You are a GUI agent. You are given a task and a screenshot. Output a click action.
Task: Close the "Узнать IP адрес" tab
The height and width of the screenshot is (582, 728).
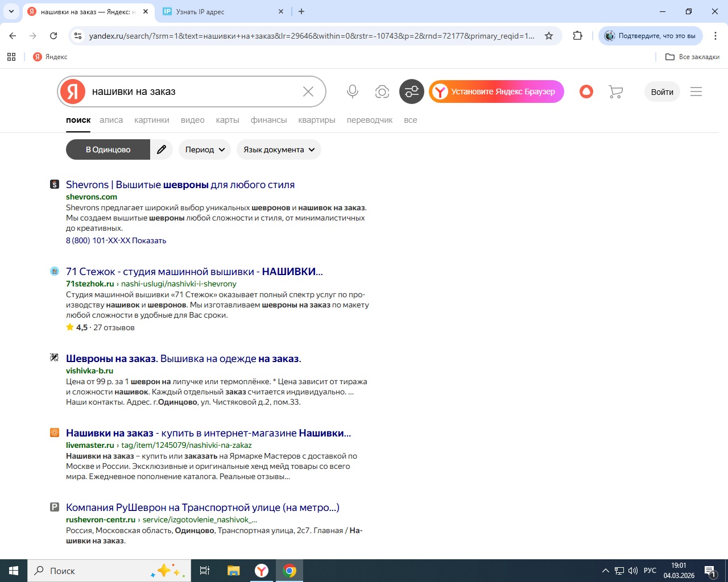(281, 11)
